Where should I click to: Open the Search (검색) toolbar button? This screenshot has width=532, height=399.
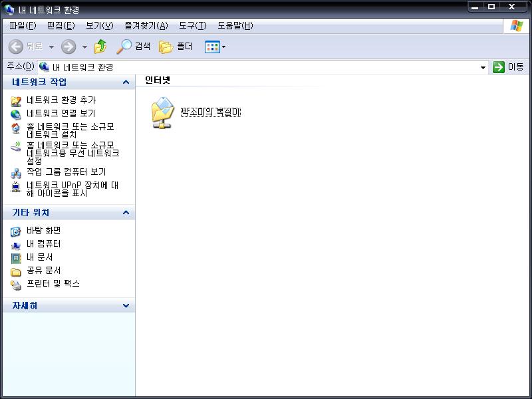pyautogui.click(x=134, y=47)
